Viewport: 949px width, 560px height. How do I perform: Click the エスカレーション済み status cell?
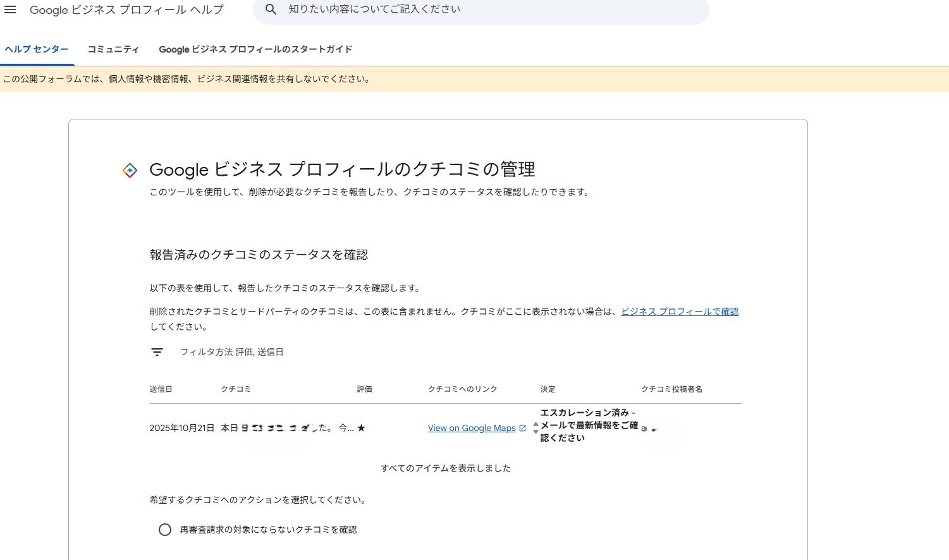coord(589,425)
